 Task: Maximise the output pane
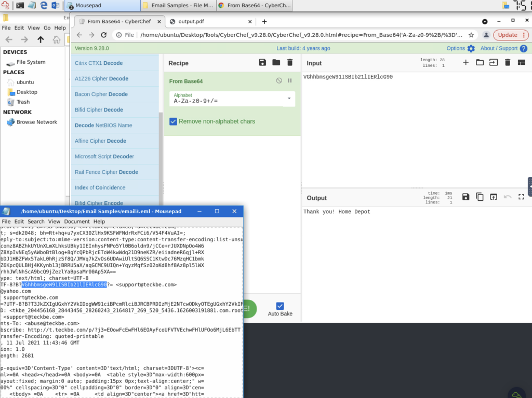click(x=522, y=197)
